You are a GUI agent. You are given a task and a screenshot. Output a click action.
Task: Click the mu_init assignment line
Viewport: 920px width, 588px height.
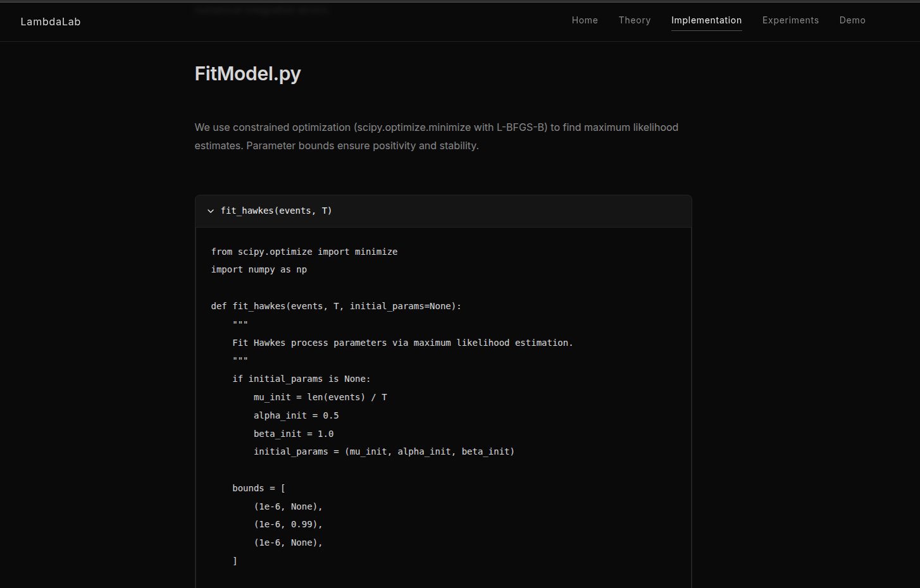(x=320, y=397)
